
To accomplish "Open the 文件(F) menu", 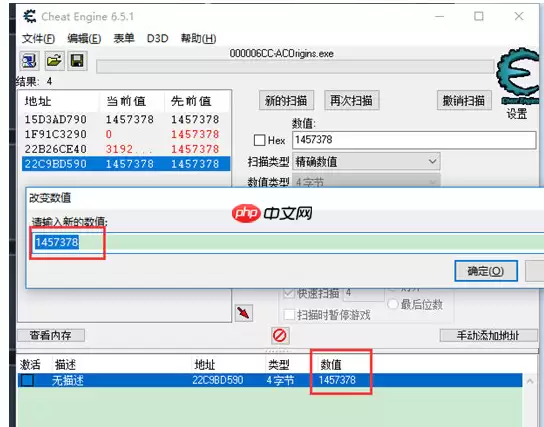I will coord(38,38).
